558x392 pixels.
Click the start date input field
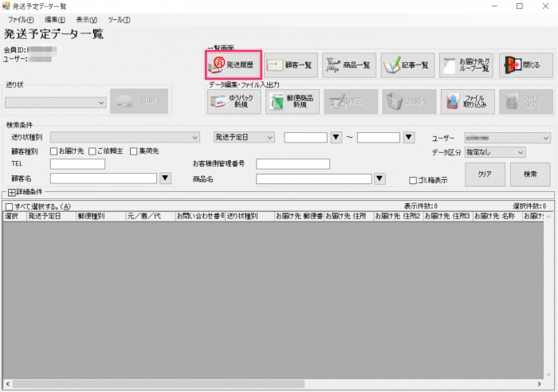click(305, 137)
